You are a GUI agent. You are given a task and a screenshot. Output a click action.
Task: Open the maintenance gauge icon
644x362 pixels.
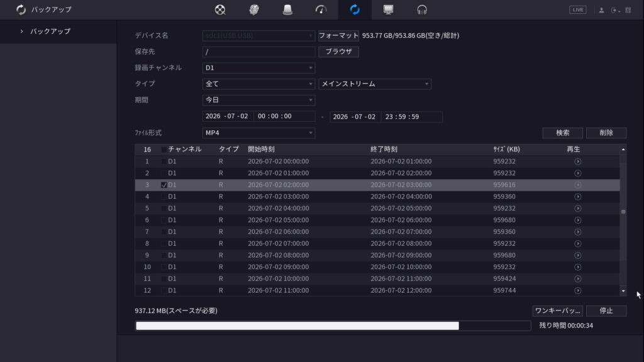(321, 9)
